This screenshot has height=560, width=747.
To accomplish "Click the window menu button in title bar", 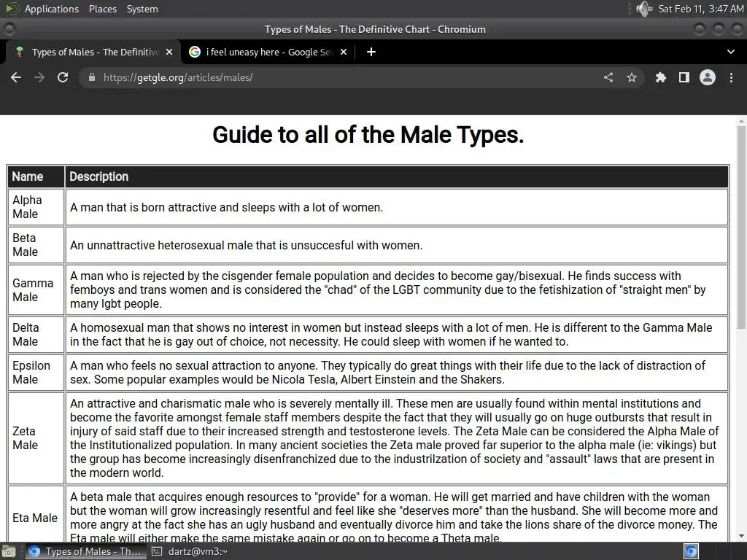I will 9,29.
